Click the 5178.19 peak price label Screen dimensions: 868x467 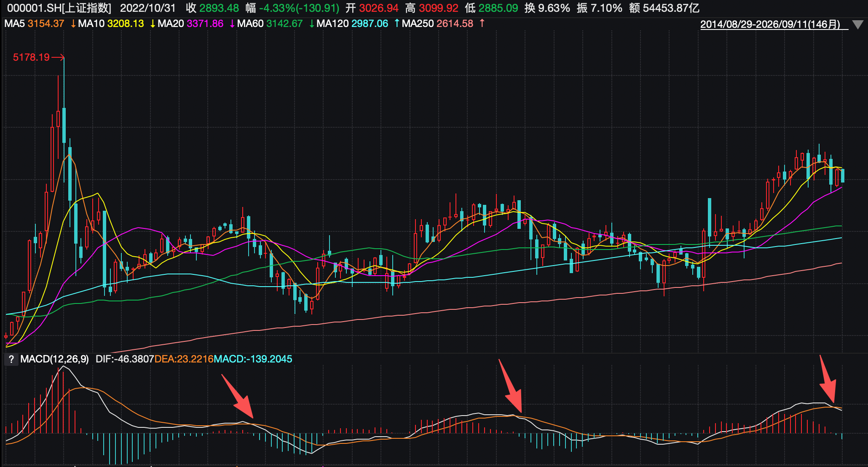pos(32,57)
